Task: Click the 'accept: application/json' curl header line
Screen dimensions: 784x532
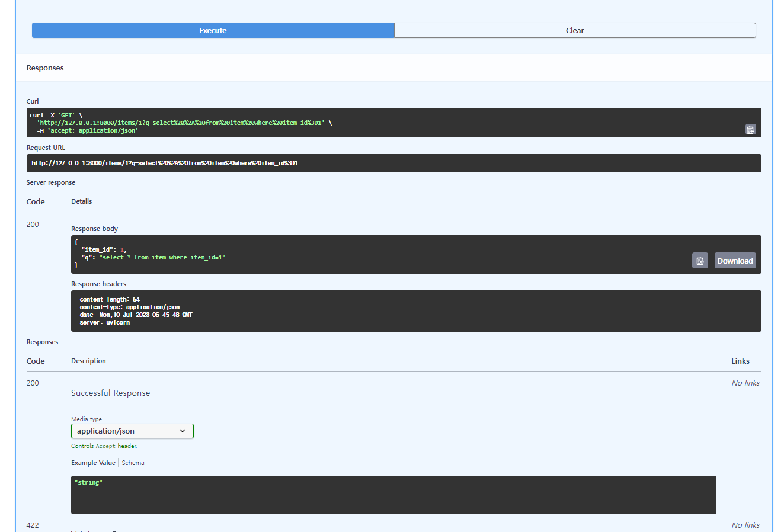Action: click(x=87, y=130)
